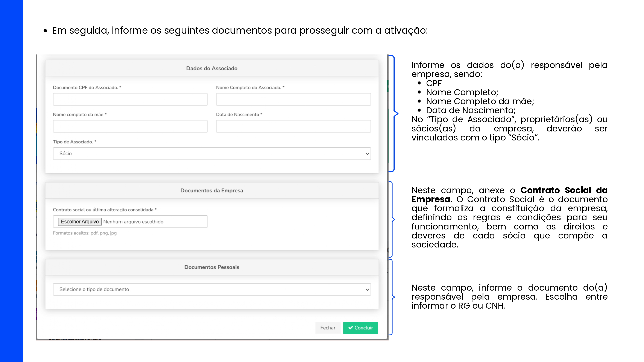Click the Tipo de Associado chevron arrow
This screenshot has height=362, width=644.
[367, 154]
